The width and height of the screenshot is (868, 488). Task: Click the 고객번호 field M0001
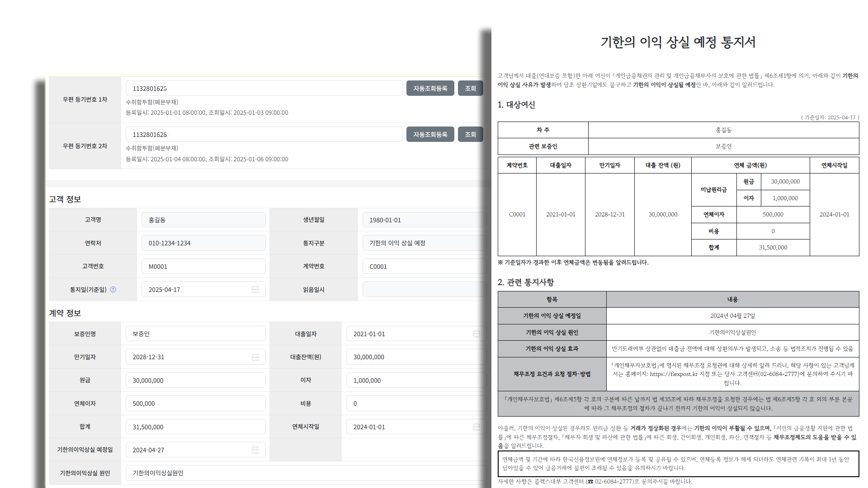203,267
